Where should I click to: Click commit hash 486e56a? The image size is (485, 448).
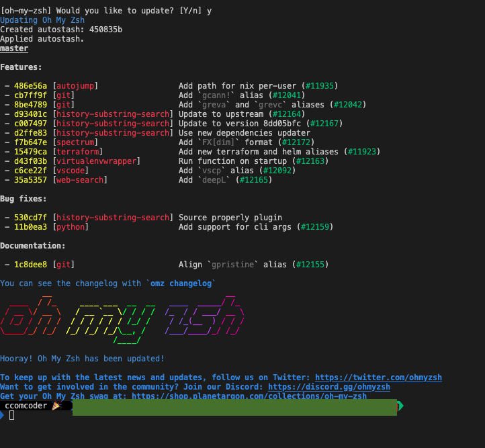point(31,86)
